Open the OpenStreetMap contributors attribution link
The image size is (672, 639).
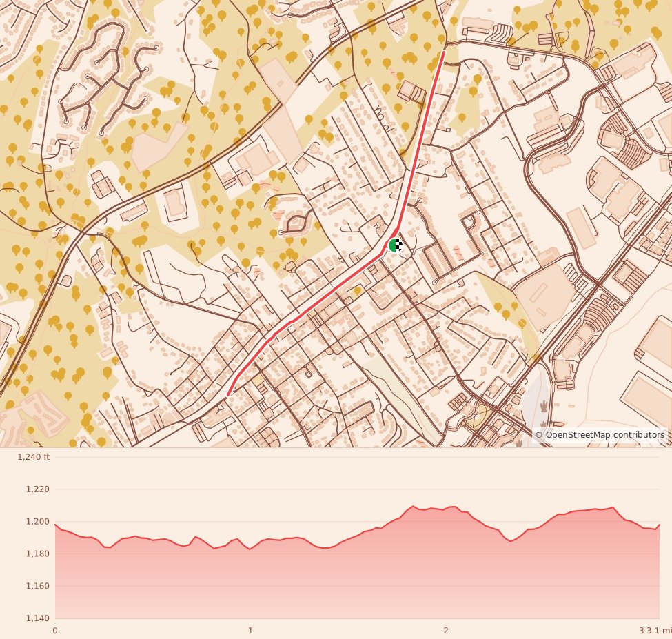tap(600, 435)
